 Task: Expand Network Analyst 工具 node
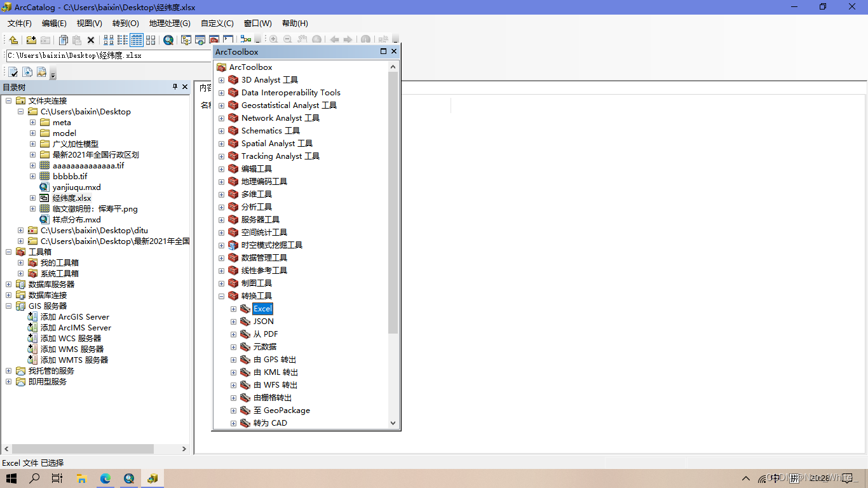[x=221, y=118]
